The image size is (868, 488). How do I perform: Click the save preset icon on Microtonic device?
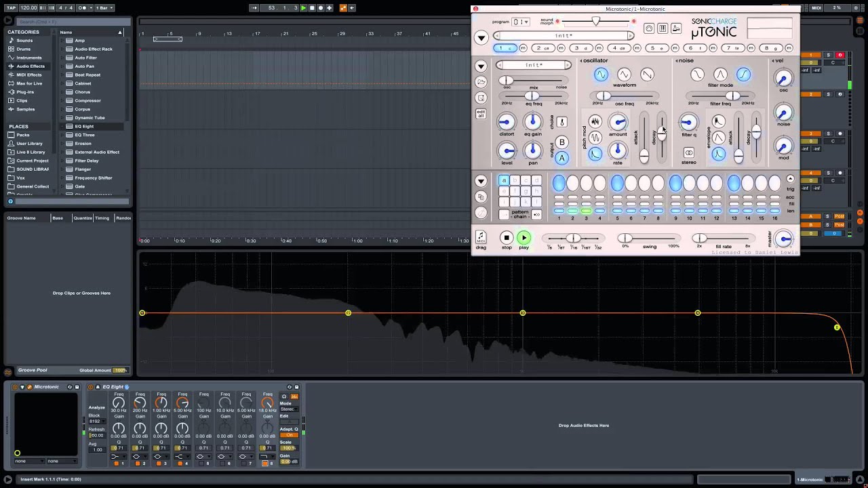tap(77, 387)
